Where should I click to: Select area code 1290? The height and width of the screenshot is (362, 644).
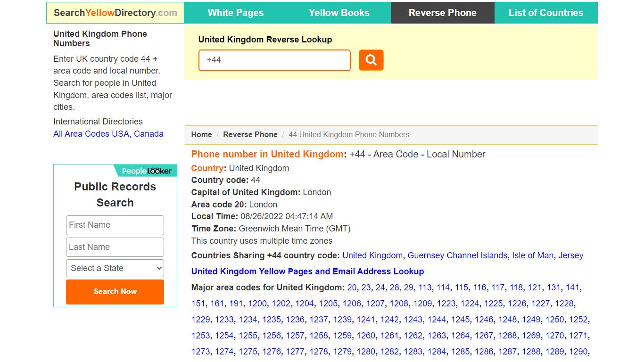point(578,352)
